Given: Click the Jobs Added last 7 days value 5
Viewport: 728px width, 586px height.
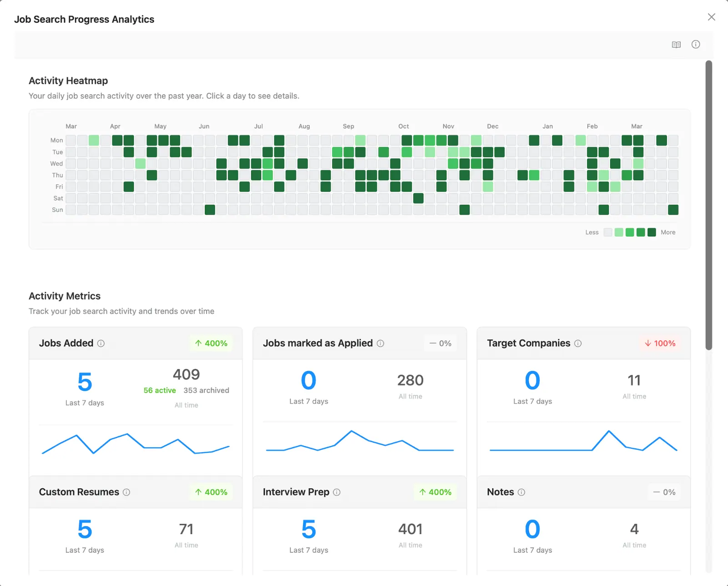Looking at the screenshot, I should click(x=85, y=382).
